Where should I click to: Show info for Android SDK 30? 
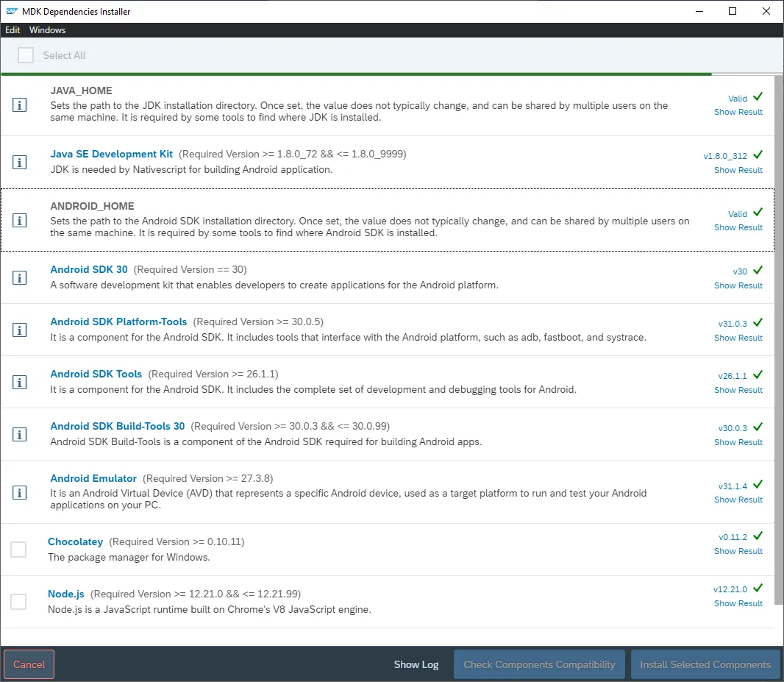[20, 277]
